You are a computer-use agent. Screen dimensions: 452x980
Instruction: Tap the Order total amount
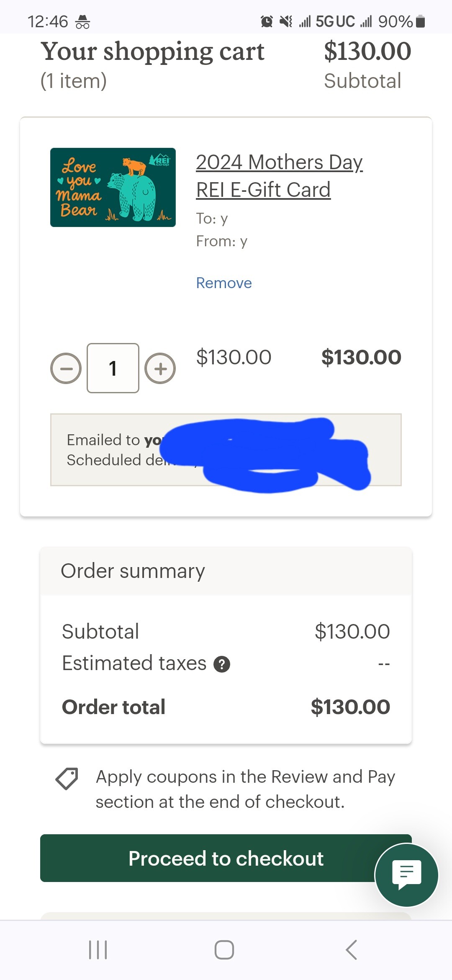point(350,707)
